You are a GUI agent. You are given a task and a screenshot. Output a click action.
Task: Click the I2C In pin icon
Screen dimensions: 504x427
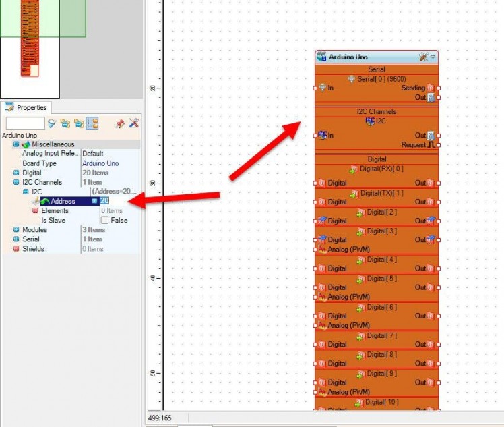point(322,135)
